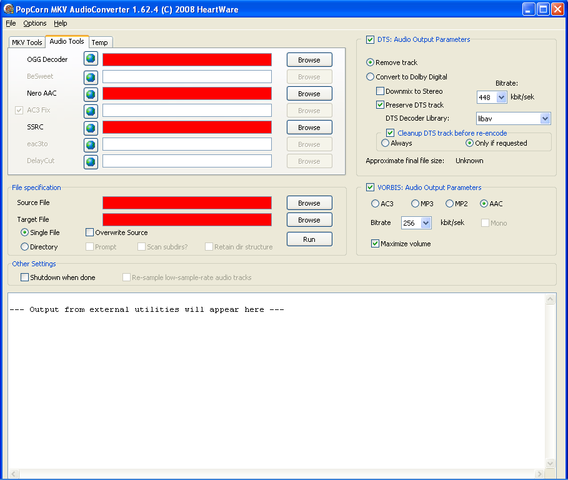Click the red Target File path field
The width and height of the screenshot is (568, 480).
click(187, 220)
